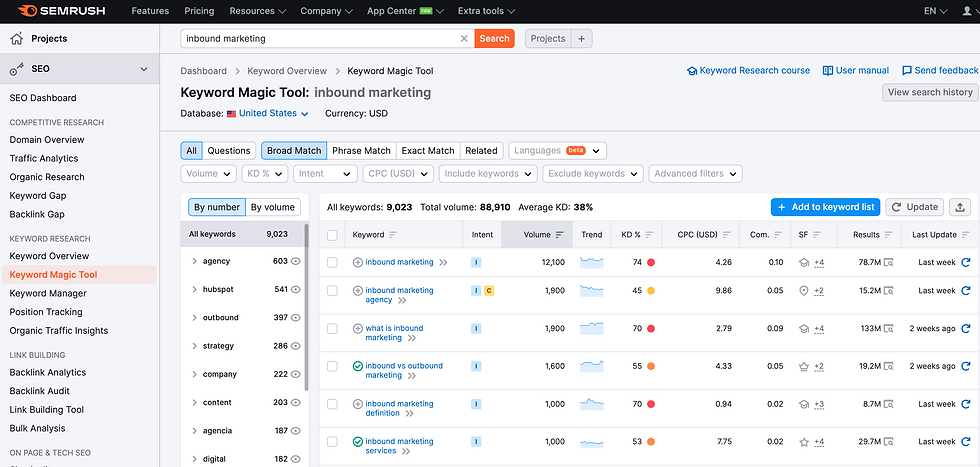980x467 pixels.
Task: Open the Intent filter dropdown
Action: tap(325, 174)
